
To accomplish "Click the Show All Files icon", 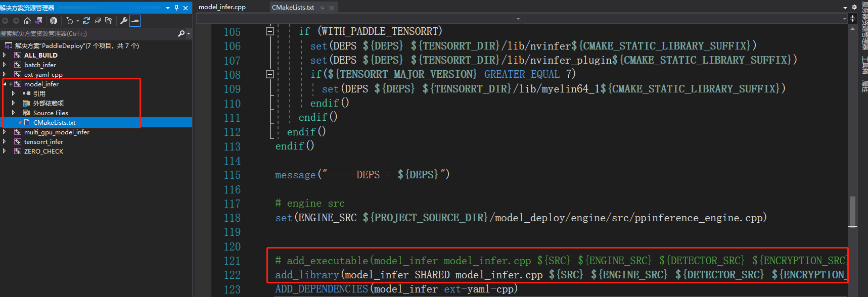I will point(108,21).
